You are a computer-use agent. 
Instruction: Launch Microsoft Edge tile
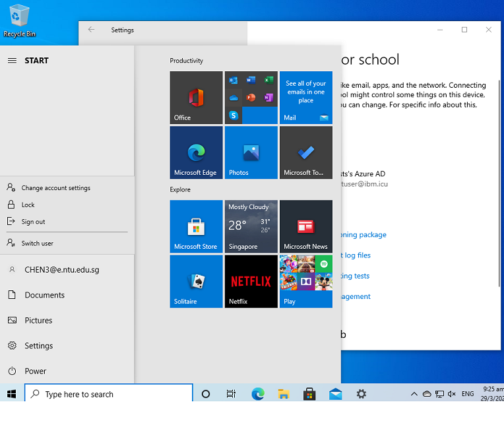(196, 152)
